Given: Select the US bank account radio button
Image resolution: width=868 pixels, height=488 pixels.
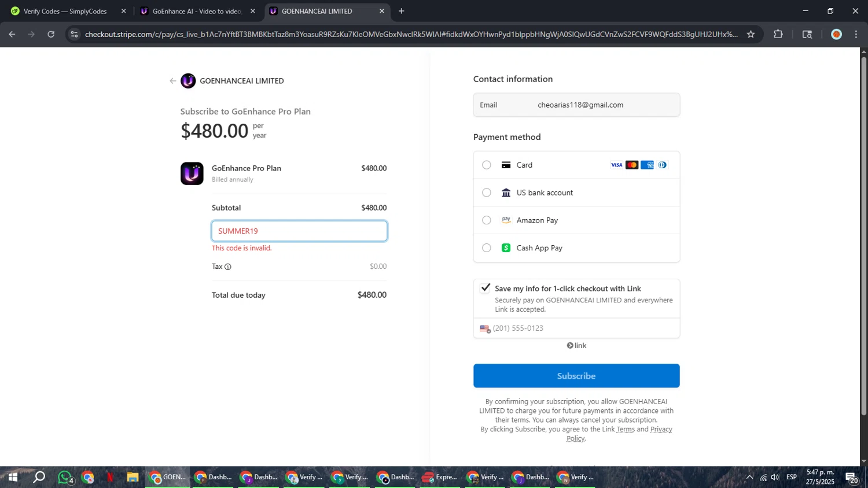Looking at the screenshot, I should coord(487,193).
